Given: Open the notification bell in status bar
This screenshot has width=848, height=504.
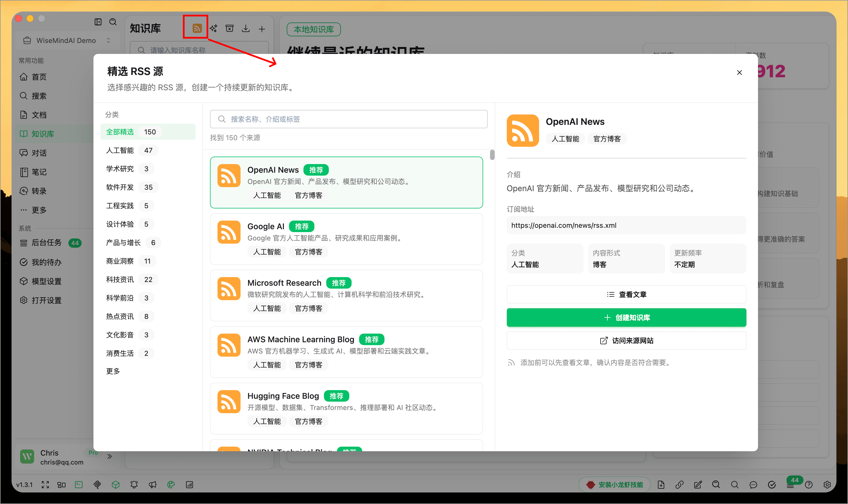Looking at the screenshot, I should point(134,485).
